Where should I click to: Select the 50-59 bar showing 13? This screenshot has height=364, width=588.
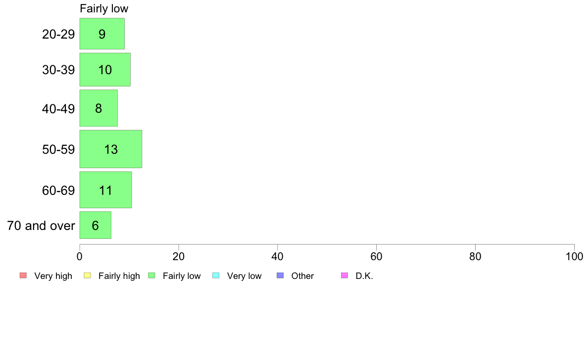[x=111, y=149]
